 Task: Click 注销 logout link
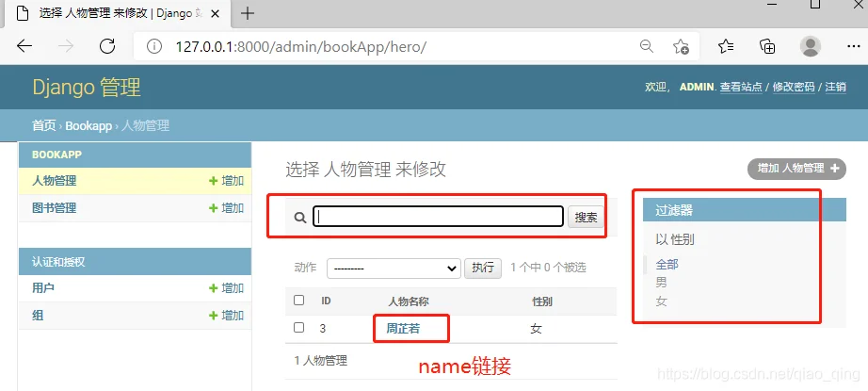click(835, 87)
